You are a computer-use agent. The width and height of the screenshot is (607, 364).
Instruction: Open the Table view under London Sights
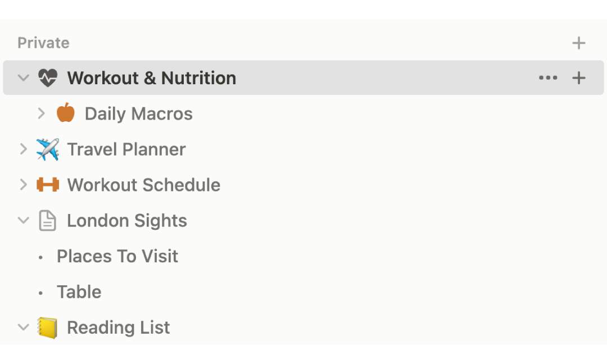(x=79, y=292)
